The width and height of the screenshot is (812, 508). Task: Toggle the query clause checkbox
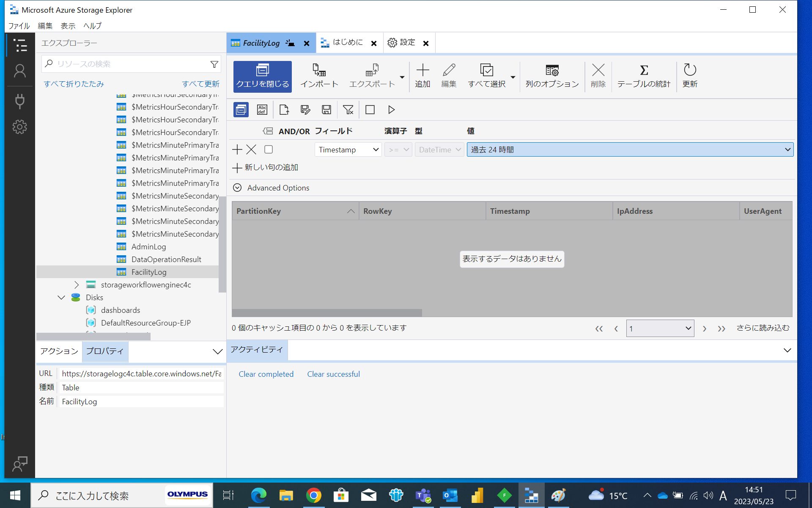pos(268,149)
